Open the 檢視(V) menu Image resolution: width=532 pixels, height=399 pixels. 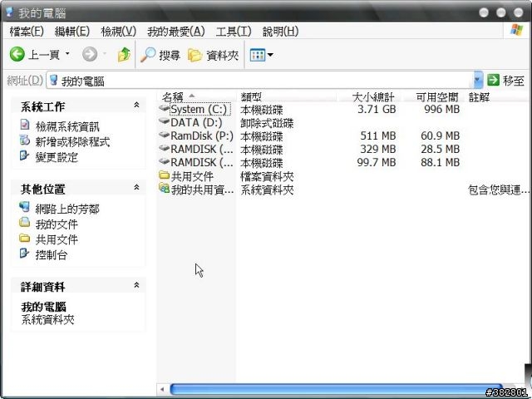[118, 32]
